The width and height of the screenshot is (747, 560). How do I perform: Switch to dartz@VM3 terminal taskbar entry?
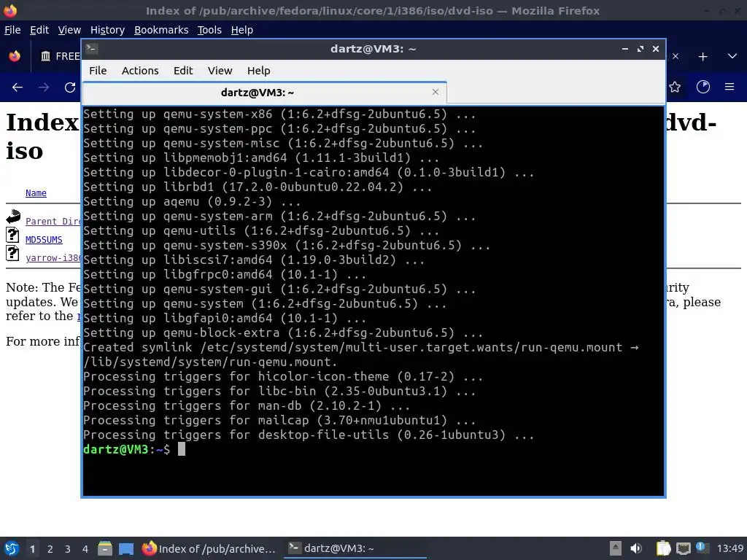pos(355,548)
